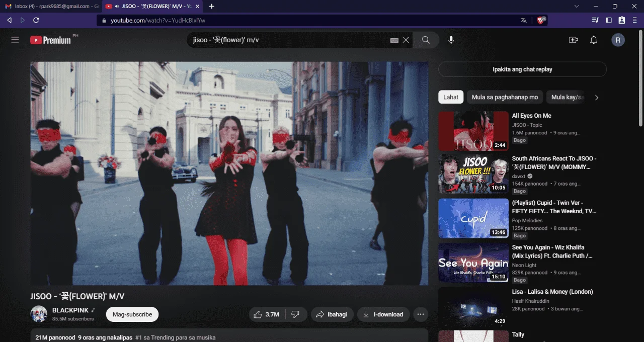Open the YouTube hamburger guide menu
The width and height of the screenshot is (644, 342).
point(15,40)
